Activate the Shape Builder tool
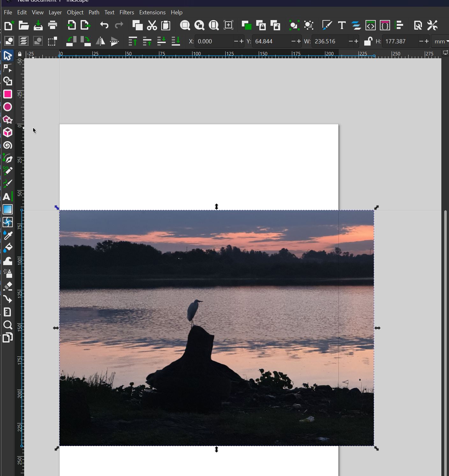 point(8,81)
